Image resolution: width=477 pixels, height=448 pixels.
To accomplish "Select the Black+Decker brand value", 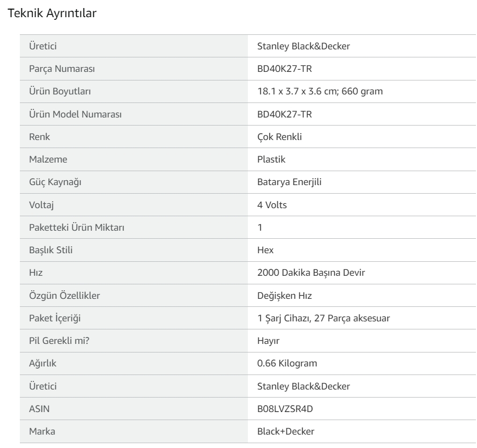I will click(285, 431).
